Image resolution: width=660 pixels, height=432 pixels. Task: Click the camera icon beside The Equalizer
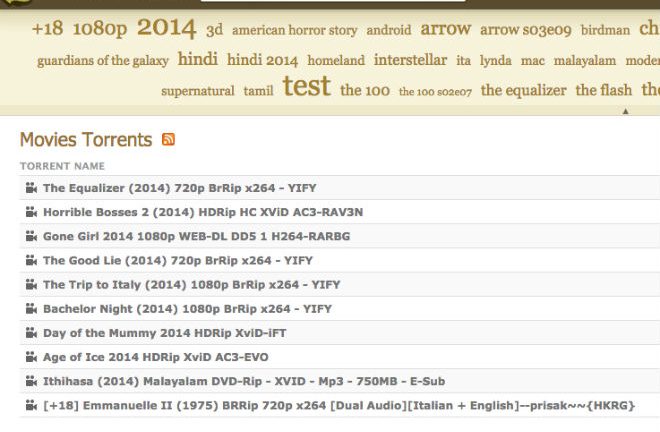31,188
